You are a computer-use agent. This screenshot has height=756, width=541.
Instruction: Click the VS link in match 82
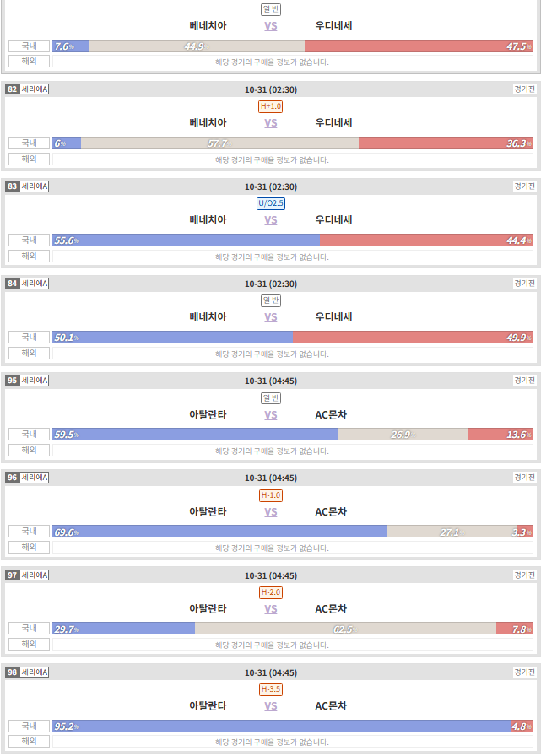(270, 123)
